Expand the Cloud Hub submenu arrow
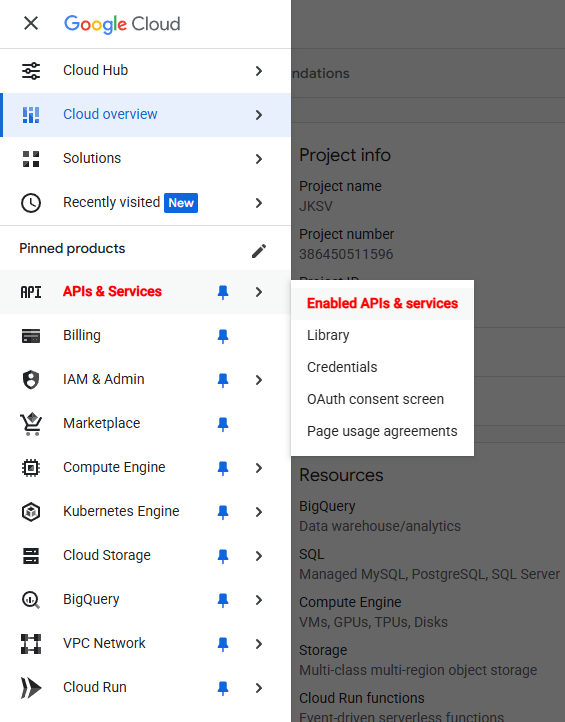The image size is (565, 722). (259, 71)
